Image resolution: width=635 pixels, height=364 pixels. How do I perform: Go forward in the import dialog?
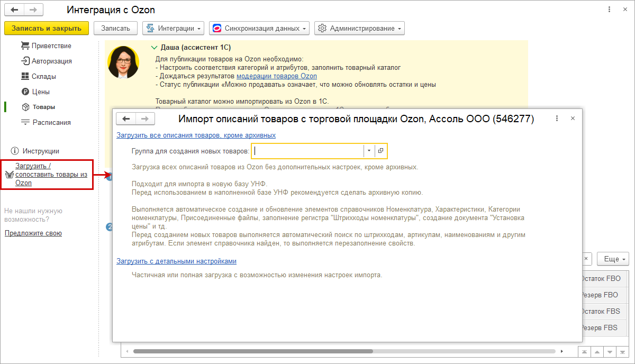146,119
